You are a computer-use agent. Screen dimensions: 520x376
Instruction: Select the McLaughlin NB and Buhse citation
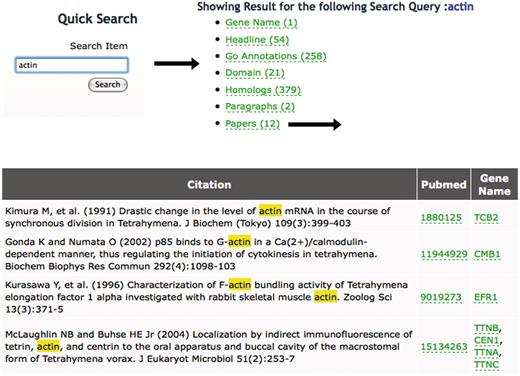click(209, 347)
